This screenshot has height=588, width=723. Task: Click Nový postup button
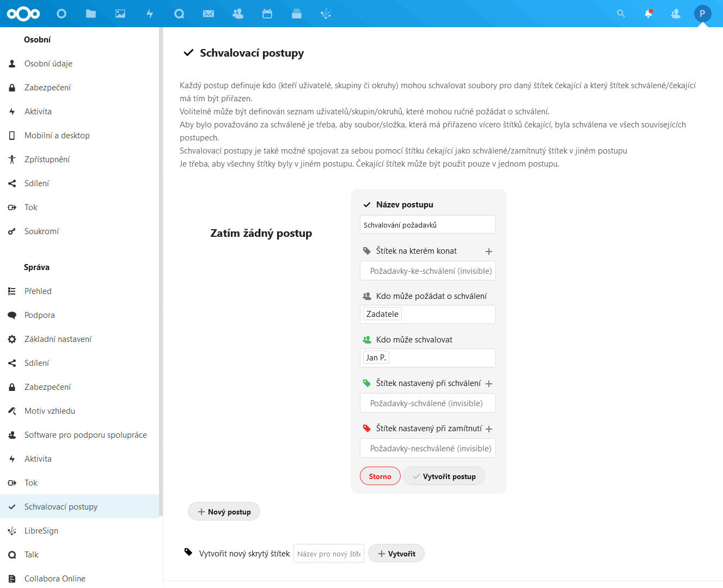(x=224, y=512)
